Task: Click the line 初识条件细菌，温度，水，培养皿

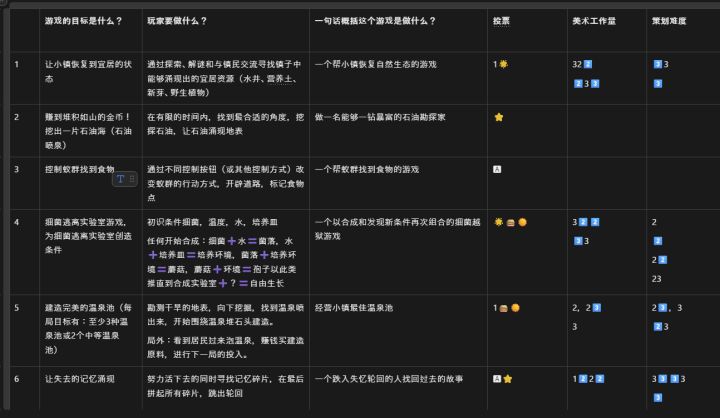Action: [x=212, y=222]
